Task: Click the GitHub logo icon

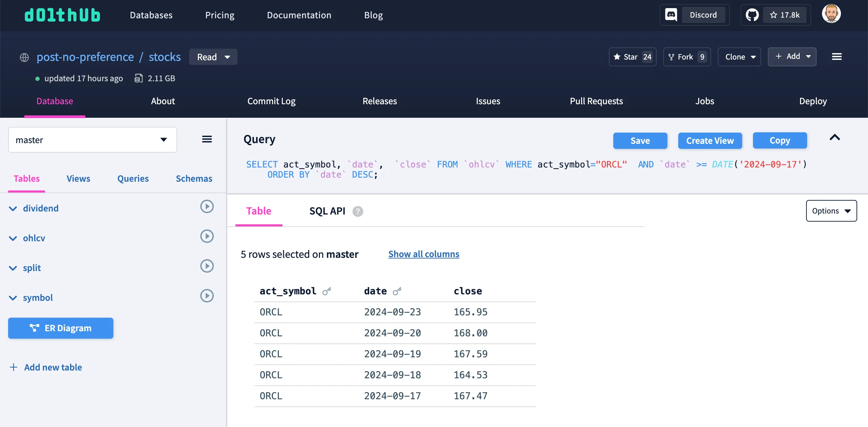Action: (x=752, y=15)
